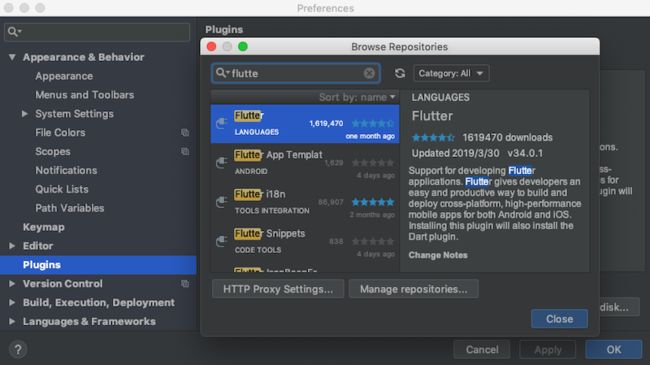Click the star rating of Flutter i18n
This screenshot has width=650, height=365.
(x=373, y=202)
